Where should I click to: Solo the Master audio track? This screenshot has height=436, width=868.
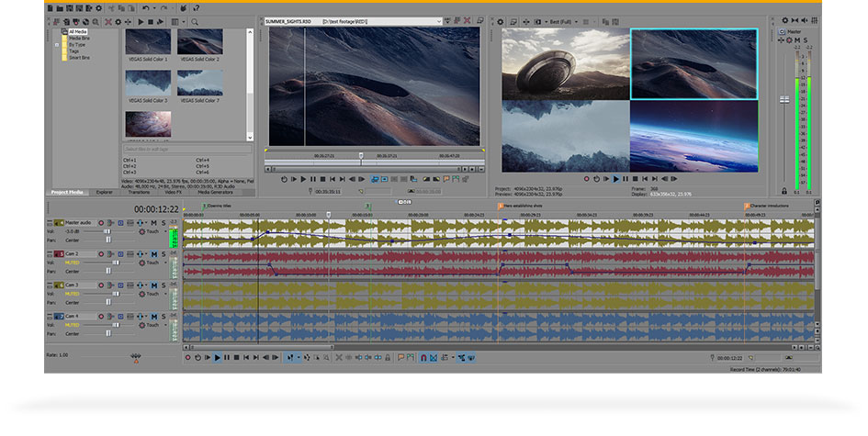coord(163,223)
